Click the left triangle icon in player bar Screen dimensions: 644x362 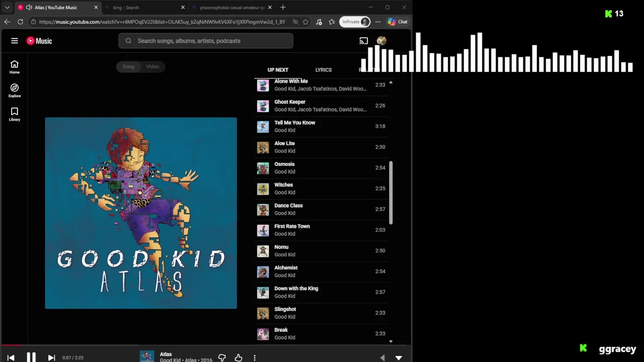(382, 358)
